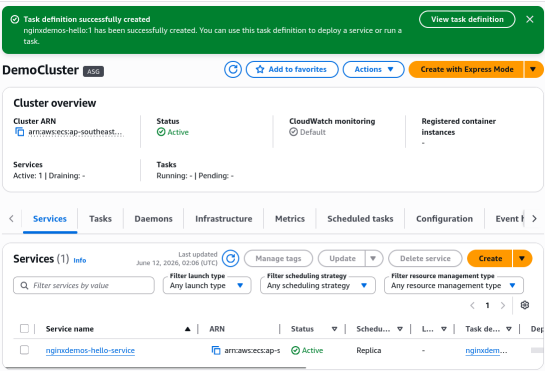Sort by Service name ascending arrow

(187, 329)
